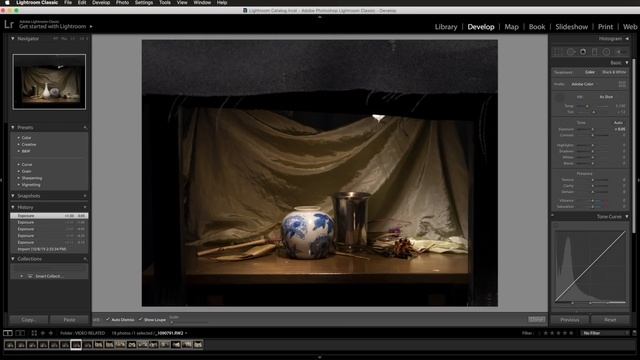The image size is (640, 360).
Task: Click the Reset button
Action: pyautogui.click(x=610, y=320)
